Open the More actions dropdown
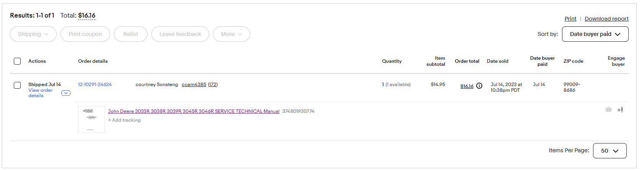The width and height of the screenshot is (644, 171). tap(231, 34)
